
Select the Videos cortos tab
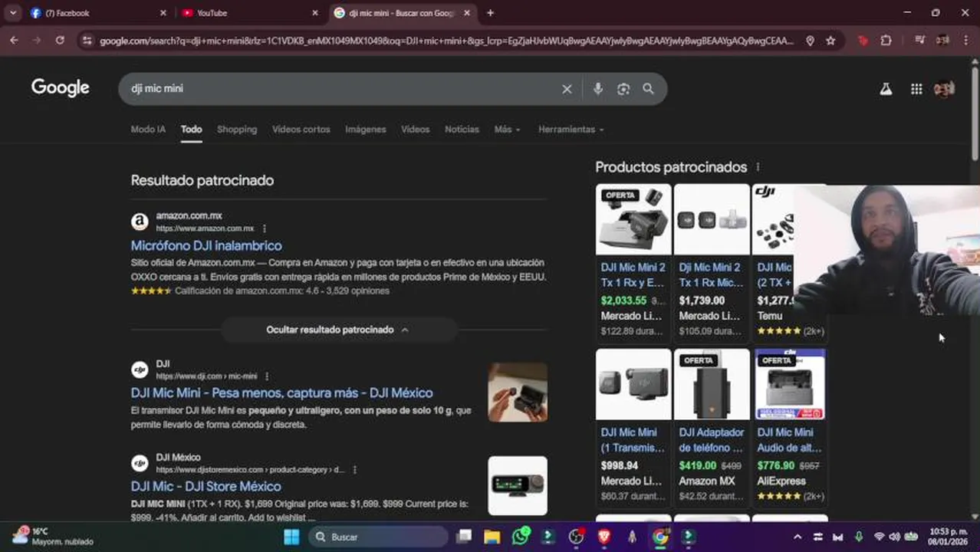(301, 130)
